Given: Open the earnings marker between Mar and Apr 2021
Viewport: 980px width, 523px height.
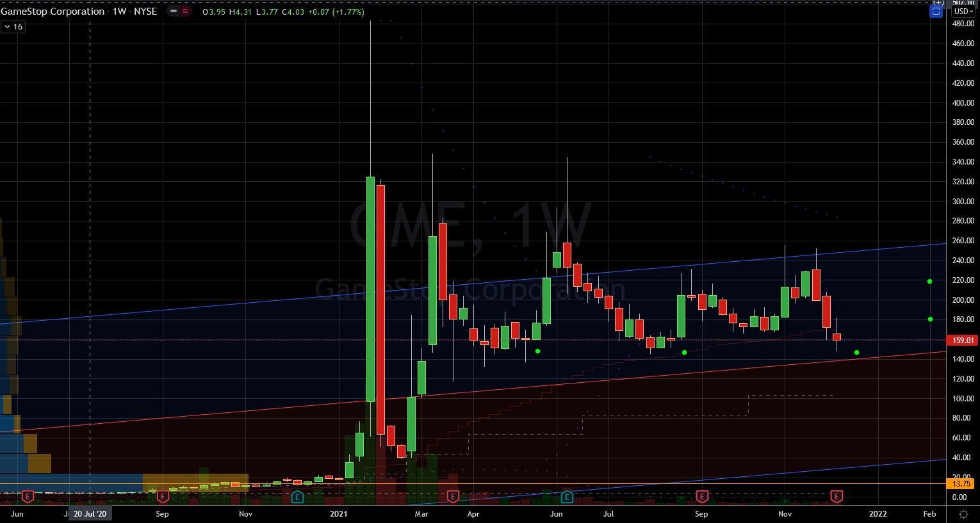Looking at the screenshot, I should click(453, 497).
